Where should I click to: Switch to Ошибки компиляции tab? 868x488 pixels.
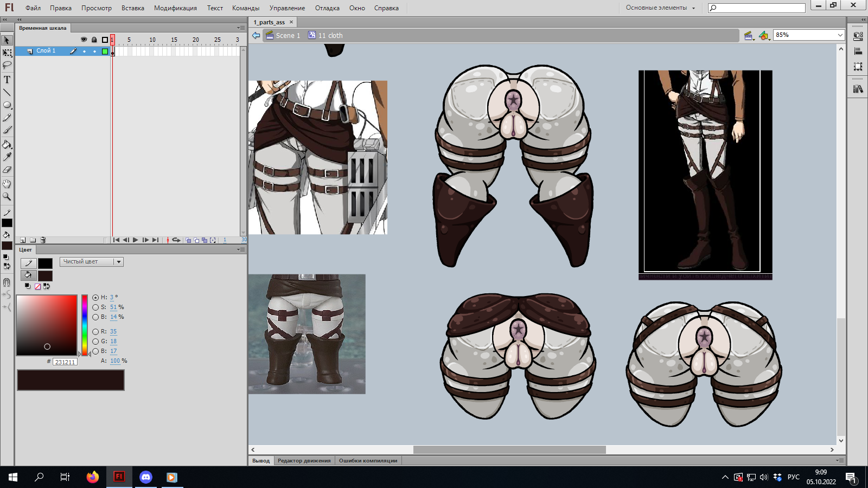pyautogui.click(x=368, y=461)
